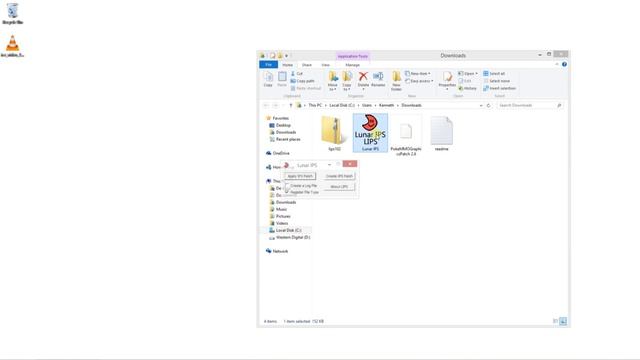
Task: Close the Lunar IPS dialog
Action: point(350,164)
